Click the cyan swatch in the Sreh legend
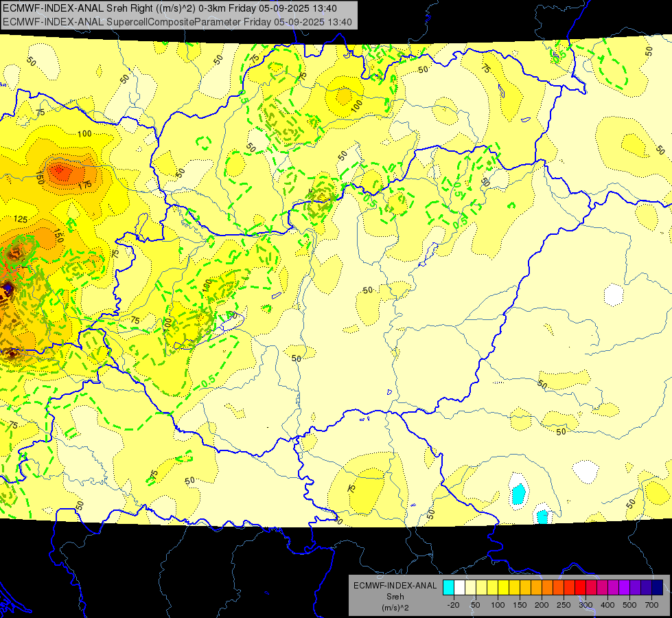This screenshot has width=672, height=618. [448, 587]
